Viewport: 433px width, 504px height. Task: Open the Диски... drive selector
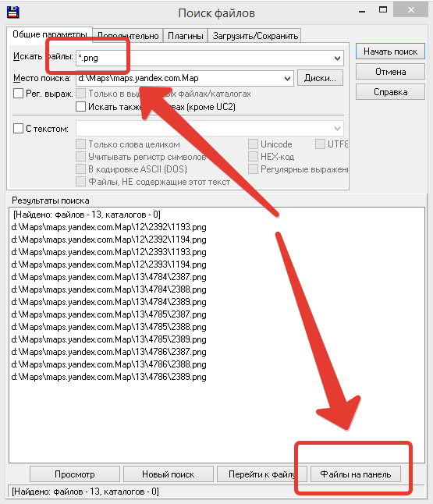click(320, 78)
